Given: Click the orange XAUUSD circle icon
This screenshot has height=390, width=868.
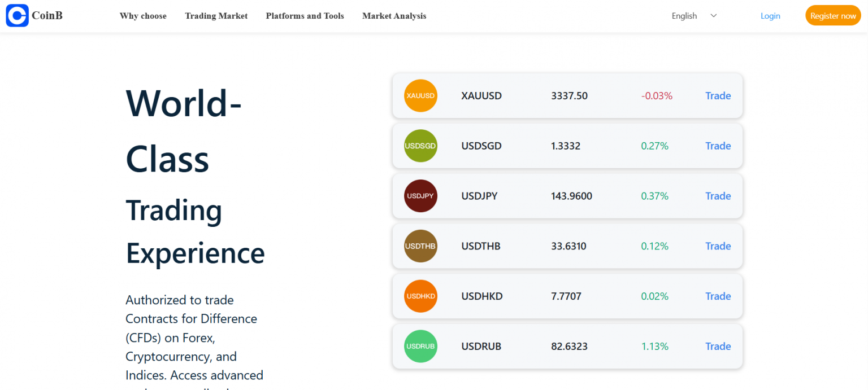Looking at the screenshot, I should pos(420,96).
